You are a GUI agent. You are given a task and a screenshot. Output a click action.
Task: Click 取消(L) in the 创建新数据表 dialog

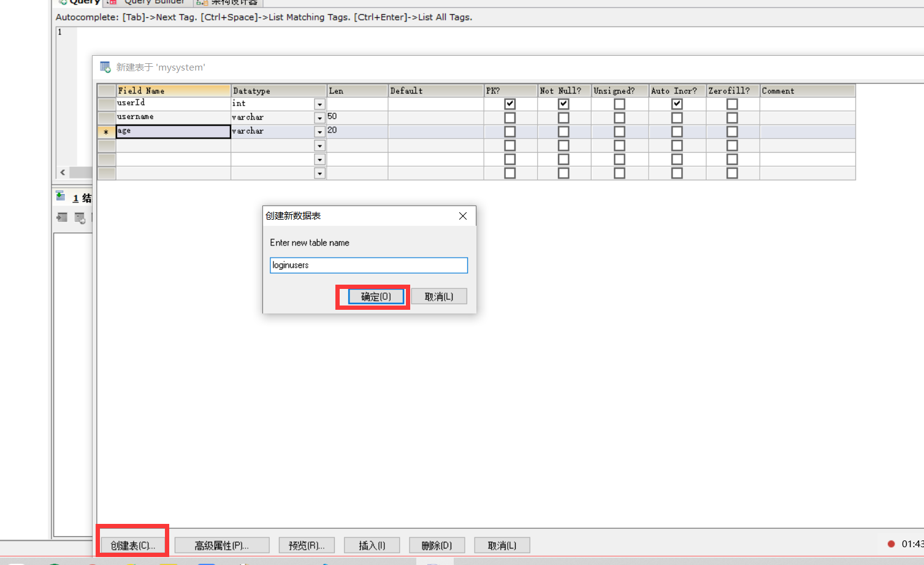[439, 296]
